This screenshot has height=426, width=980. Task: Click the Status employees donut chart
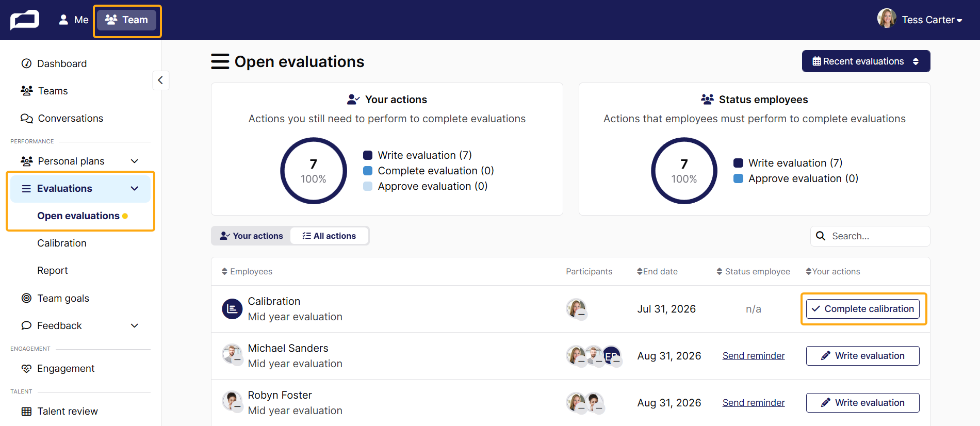click(684, 171)
